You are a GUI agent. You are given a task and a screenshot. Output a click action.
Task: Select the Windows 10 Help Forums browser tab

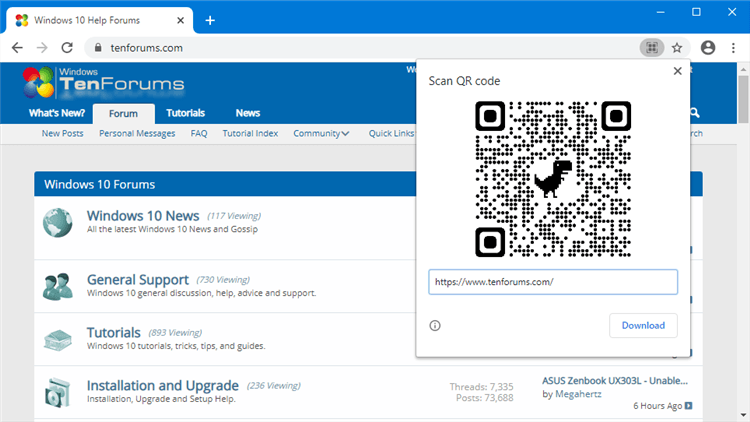99,21
